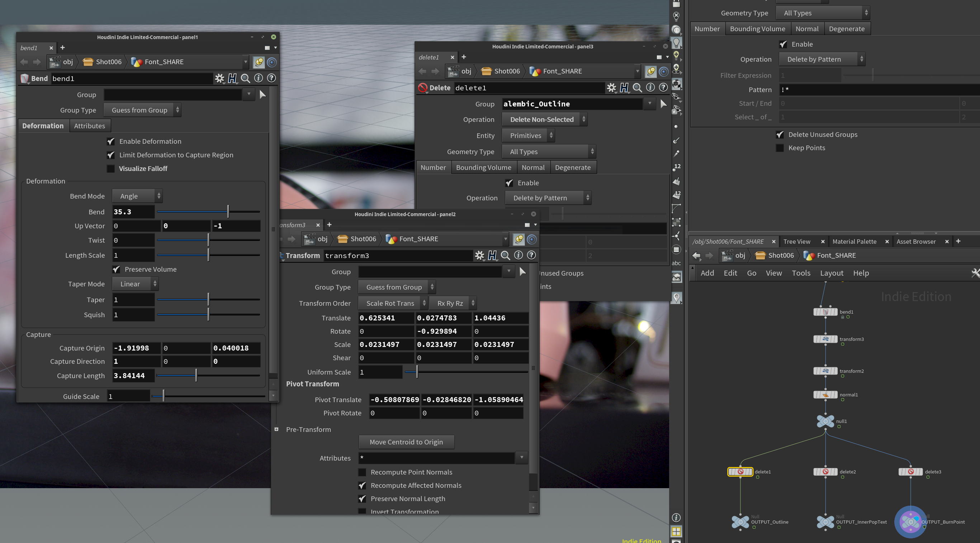
Task: Click the info icon in the transform3 panel
Action: 518,255
